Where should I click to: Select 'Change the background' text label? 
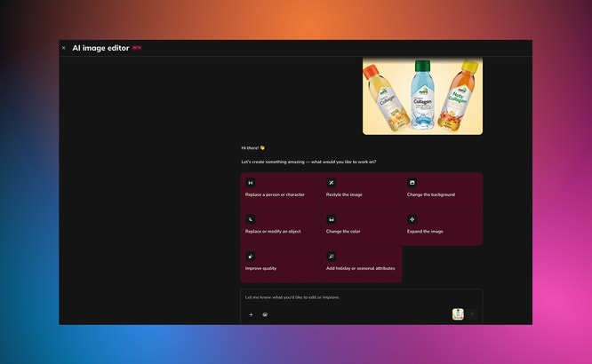coord(431,194)
